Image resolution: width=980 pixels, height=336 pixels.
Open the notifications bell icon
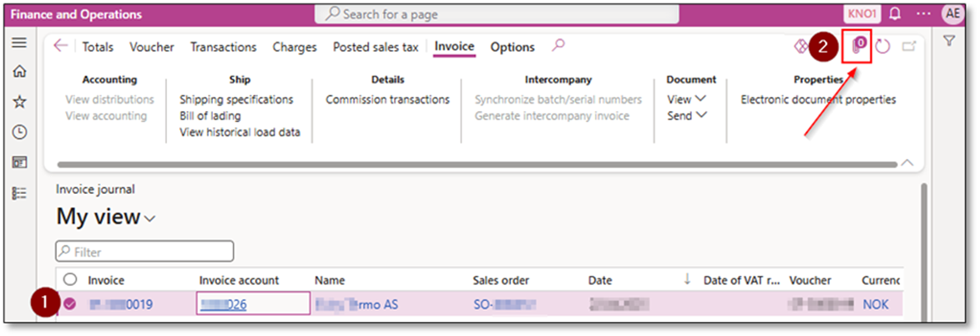coord(896,14)
